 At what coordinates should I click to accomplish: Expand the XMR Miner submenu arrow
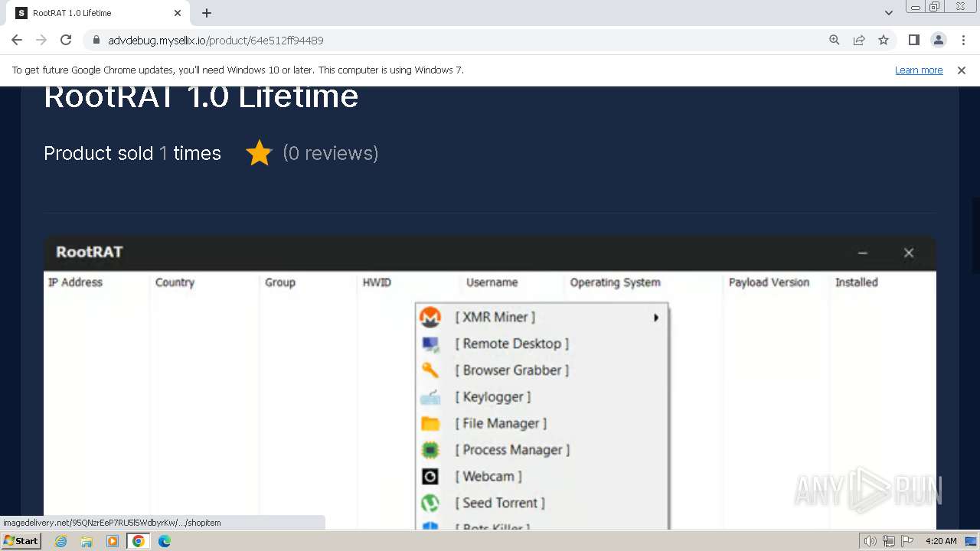[656, 318]
